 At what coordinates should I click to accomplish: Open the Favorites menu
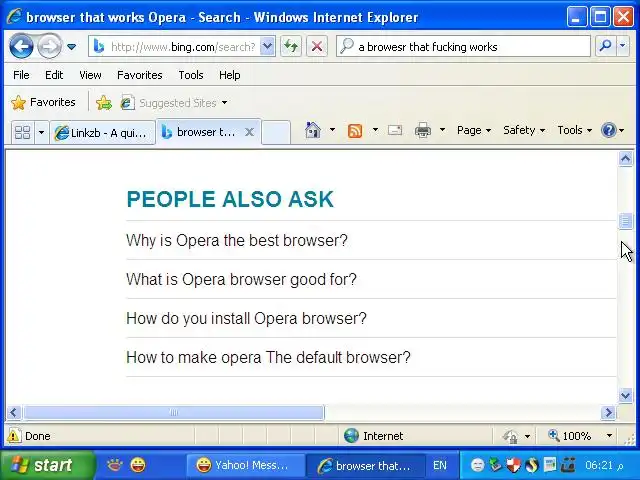(x=140, y=75)
